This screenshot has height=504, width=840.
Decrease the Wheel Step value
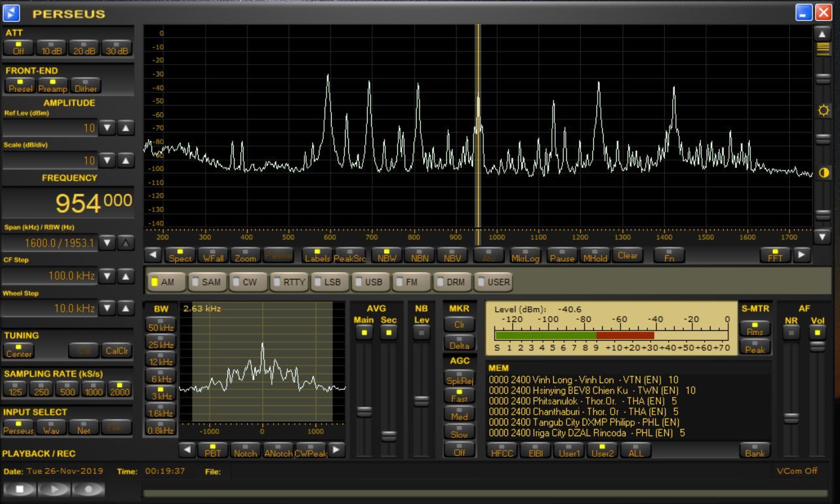click(108, 308)
